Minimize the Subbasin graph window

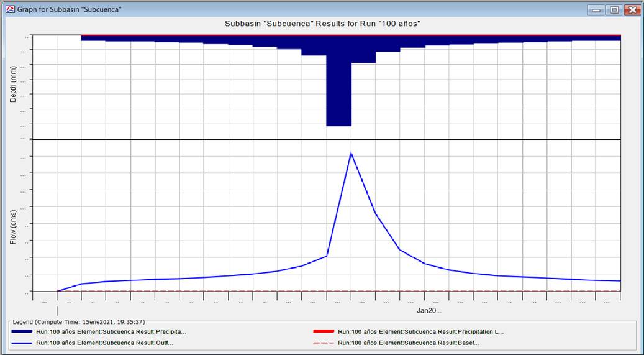[597, 10]
